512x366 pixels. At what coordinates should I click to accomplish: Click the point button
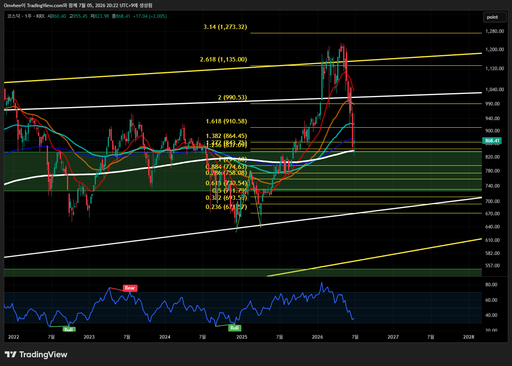[x=495, y=17]
